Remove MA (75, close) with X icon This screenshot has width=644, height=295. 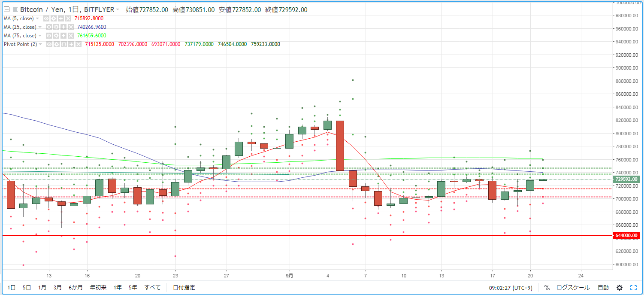coord(71,36)
